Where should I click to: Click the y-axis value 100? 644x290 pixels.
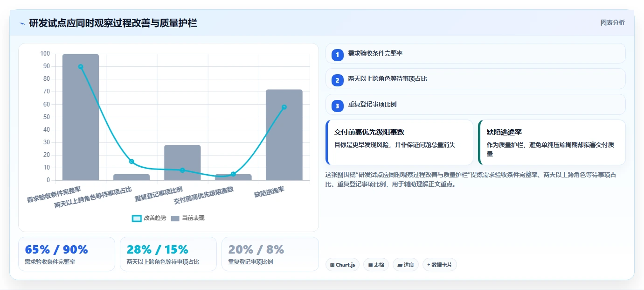tap(45, 54)
